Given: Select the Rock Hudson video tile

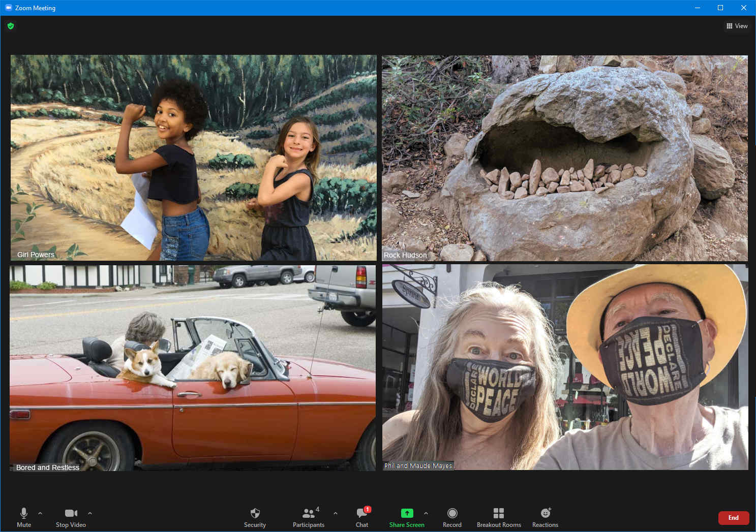Looking at the screenshot, I should (x=565, y=158).
